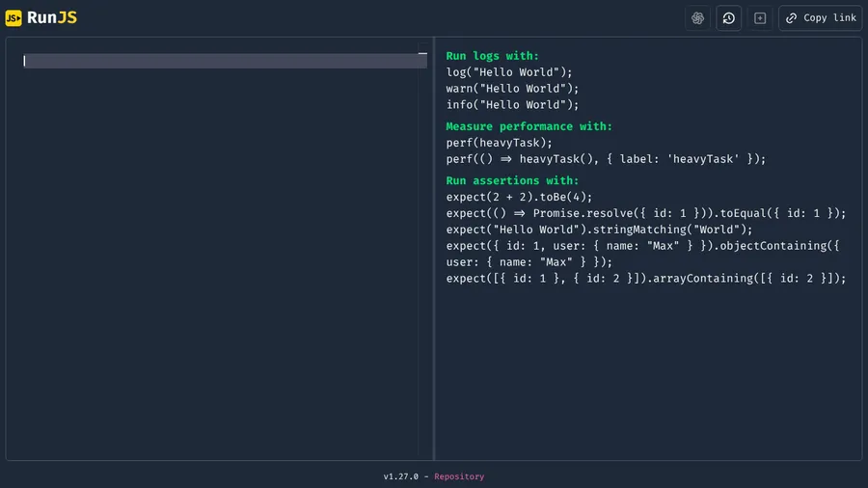The image size is (868, 488).
Task: Click the editor minimap scrollbar marker
Action: 423,54
